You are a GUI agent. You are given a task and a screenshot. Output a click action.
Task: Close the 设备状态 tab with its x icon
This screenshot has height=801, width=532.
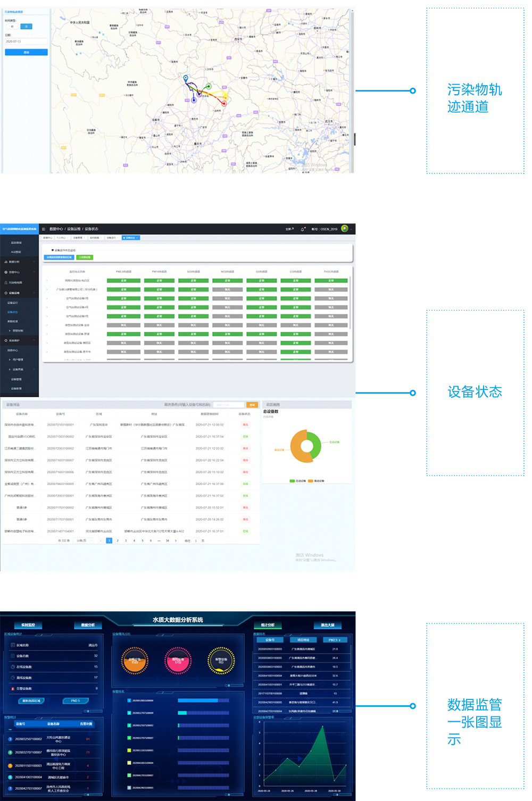[x=137, y=238]
